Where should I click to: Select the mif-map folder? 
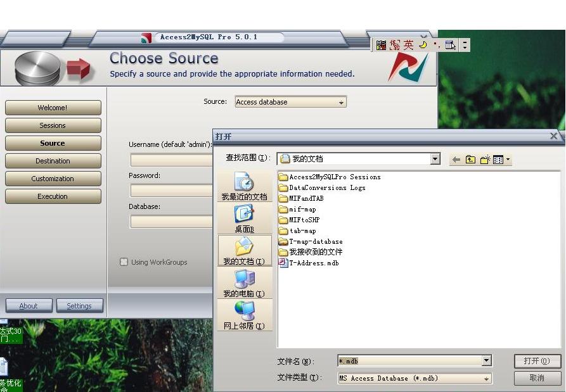tap(298, 209)
